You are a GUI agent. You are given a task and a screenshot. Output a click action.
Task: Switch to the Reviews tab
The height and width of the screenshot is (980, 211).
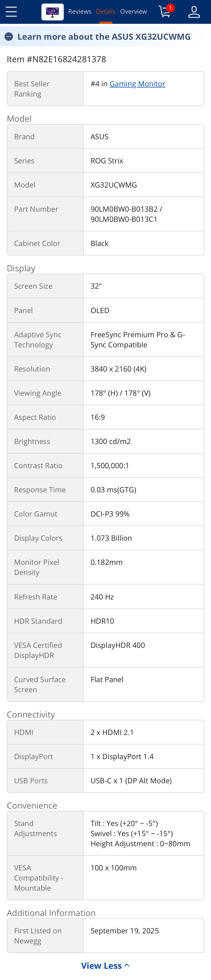coord(80,12)
